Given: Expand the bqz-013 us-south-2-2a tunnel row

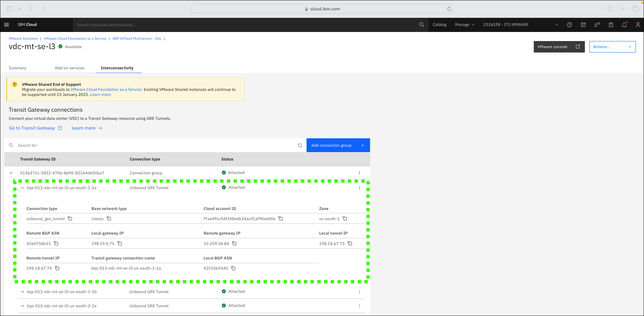Looking at the screenshot, I should coord(23,306).
